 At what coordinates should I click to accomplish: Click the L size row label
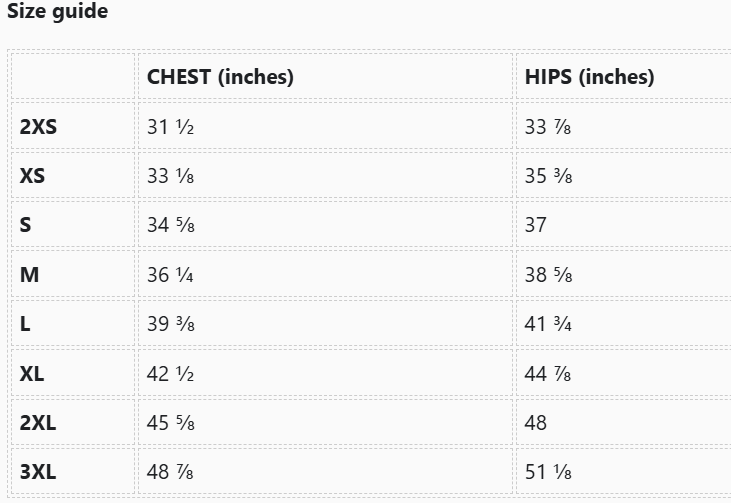[25, 324]
